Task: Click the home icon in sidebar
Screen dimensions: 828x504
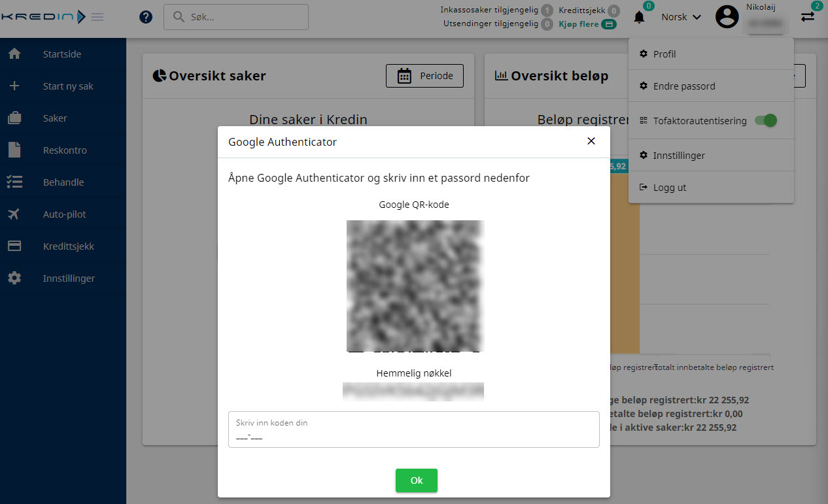Action: coord(14,54)
